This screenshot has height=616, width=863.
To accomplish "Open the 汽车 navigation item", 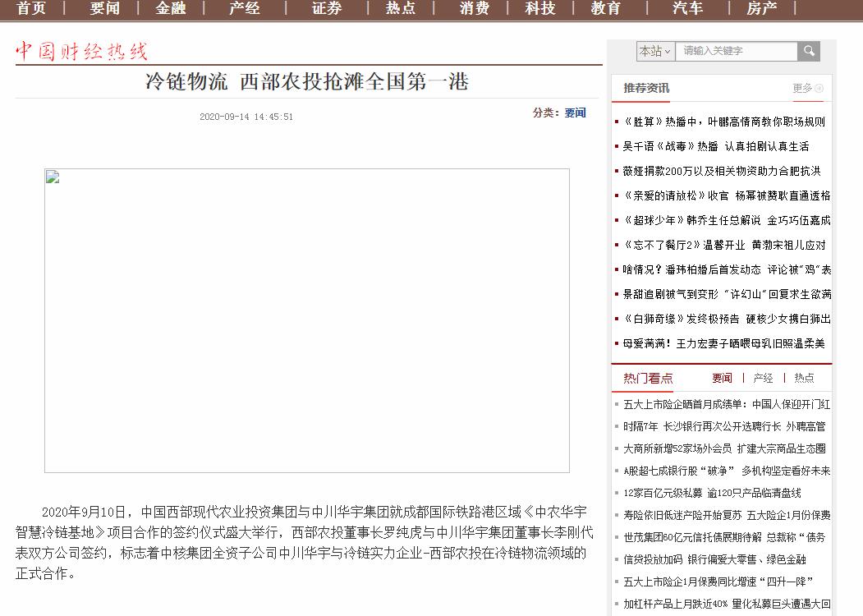I will pos(687,8).
